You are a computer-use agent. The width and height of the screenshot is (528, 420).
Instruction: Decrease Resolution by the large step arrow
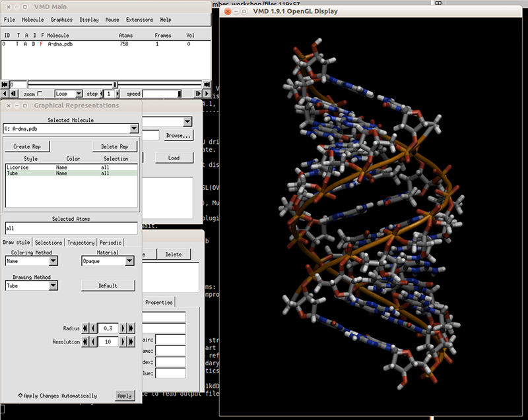(85, 342)
